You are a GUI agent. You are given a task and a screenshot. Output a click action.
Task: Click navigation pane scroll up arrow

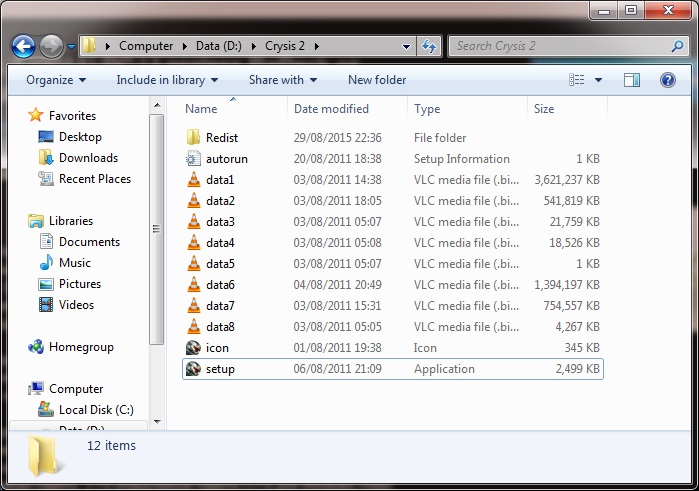tap(157, 105)
